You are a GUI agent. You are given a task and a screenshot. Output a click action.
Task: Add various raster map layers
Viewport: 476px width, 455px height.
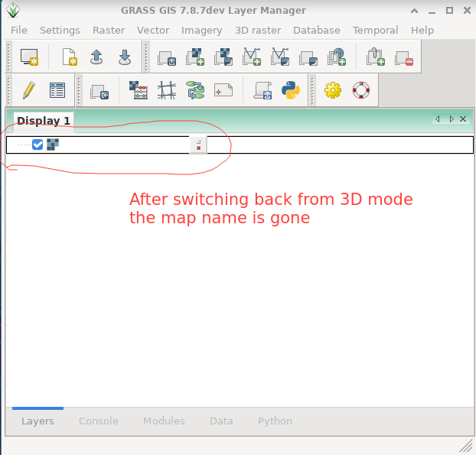click(223, 57)
